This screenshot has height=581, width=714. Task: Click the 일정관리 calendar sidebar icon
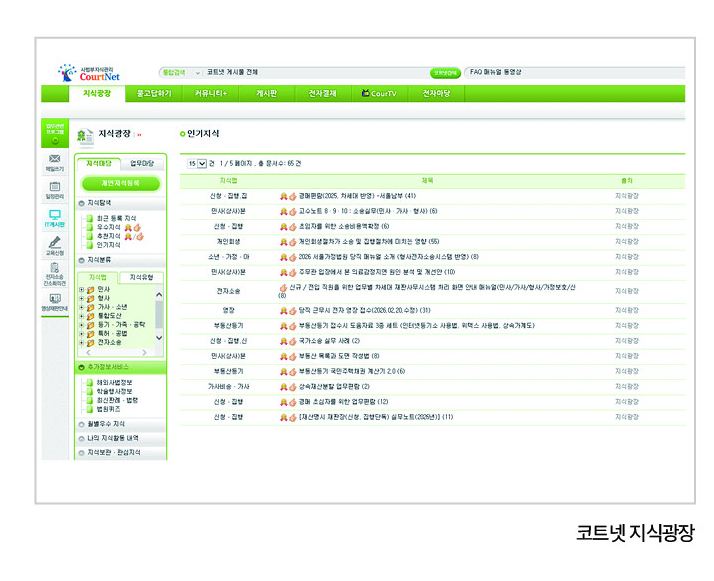pos(54,187)
